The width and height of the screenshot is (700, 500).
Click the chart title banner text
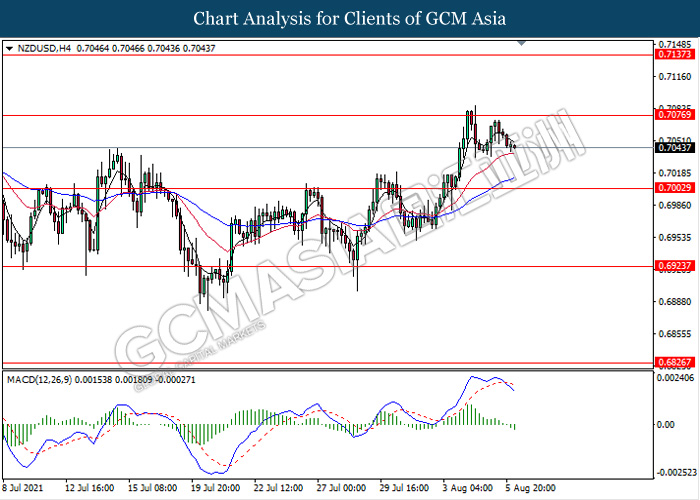(349, 19)
